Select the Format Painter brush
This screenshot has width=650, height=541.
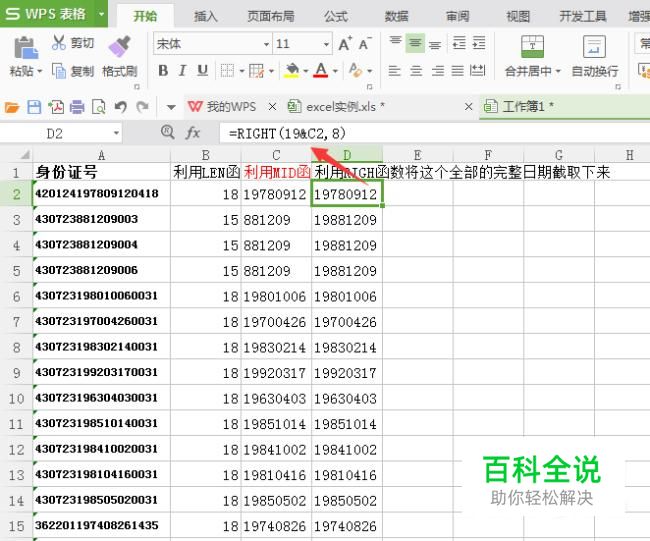(119, 46)
